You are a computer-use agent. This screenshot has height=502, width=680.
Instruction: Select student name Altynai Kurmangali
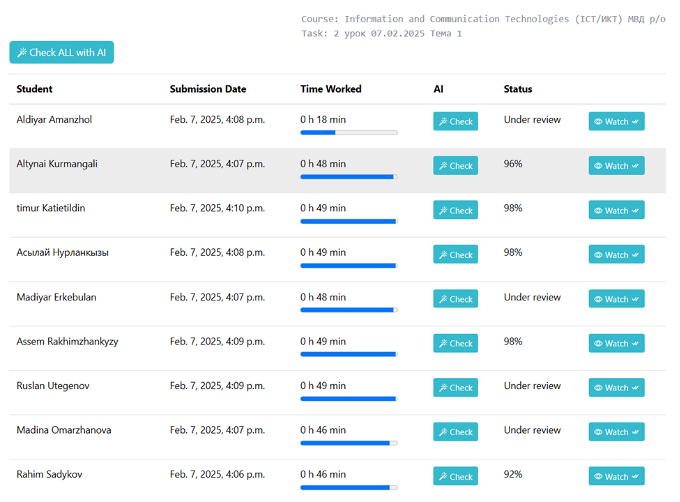(57, 164)
